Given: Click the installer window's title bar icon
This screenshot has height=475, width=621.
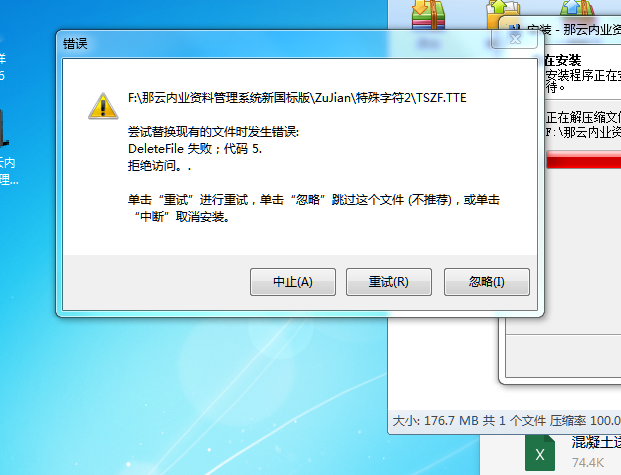Looking at the screenshot, I should coord(514,29).
